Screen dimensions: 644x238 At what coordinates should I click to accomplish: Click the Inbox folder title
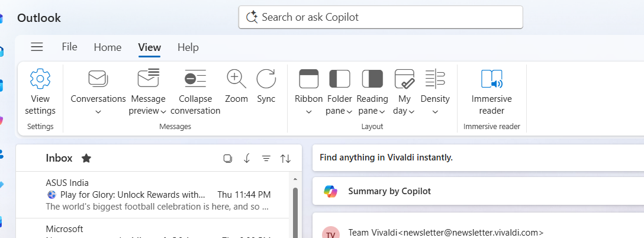59,158
